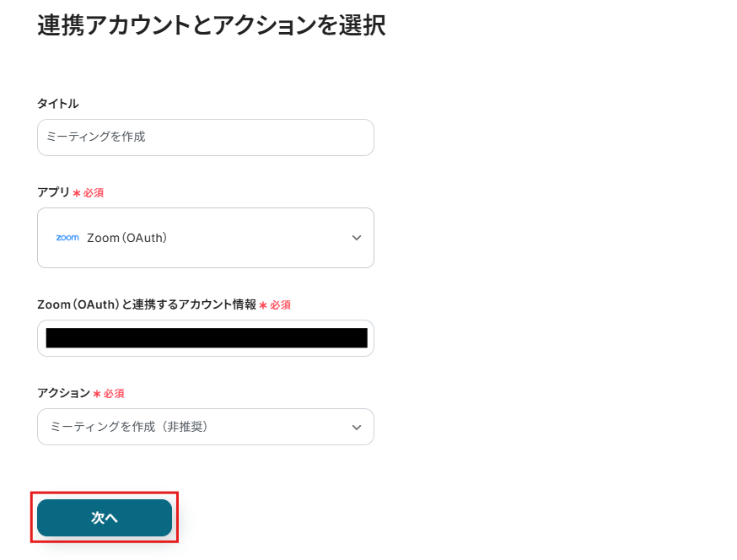The width and height of the screenshot is (737, 560).
Task: Click the 必須 marker next to アクション
Action: click(x=114, y=394)
